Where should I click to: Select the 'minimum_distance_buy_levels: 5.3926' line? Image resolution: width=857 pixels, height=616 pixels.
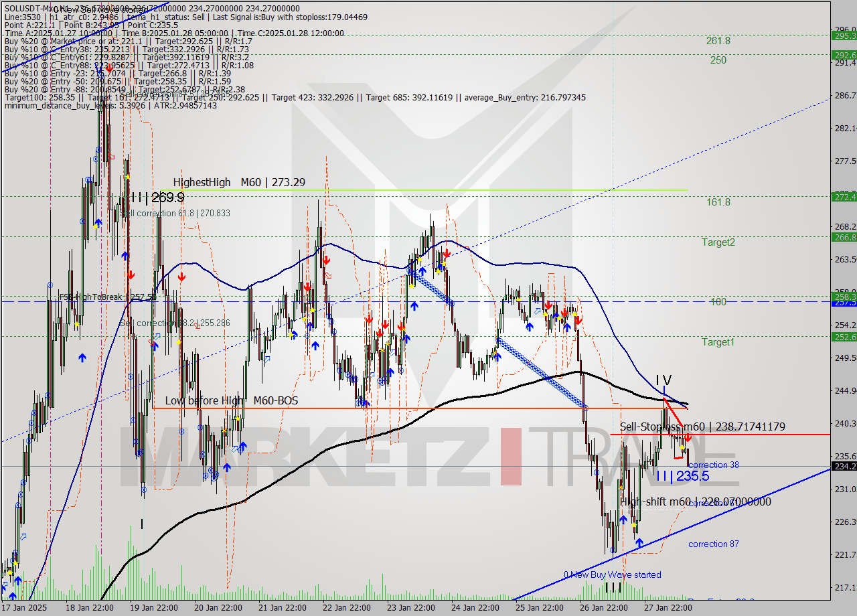pyautogui.click(x=110, y=106)
